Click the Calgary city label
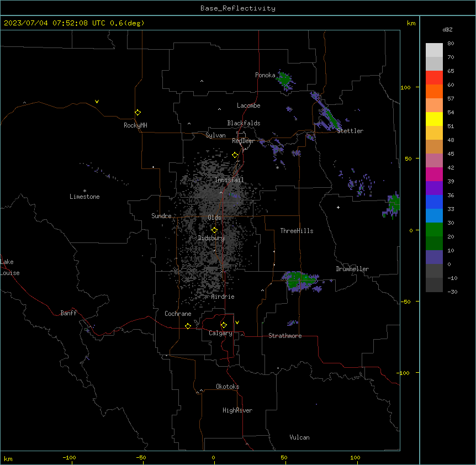 tap(220, 333)
